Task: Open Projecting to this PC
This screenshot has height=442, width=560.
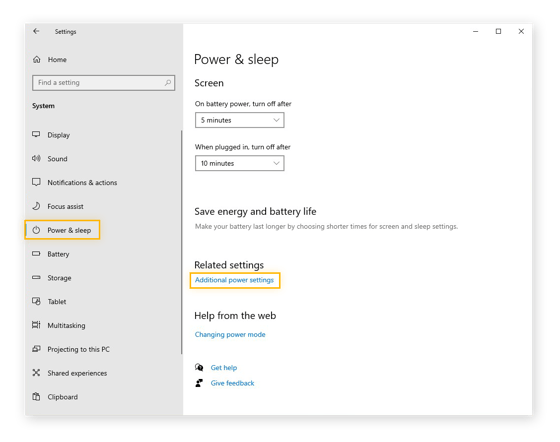Action: click(79, 349)
